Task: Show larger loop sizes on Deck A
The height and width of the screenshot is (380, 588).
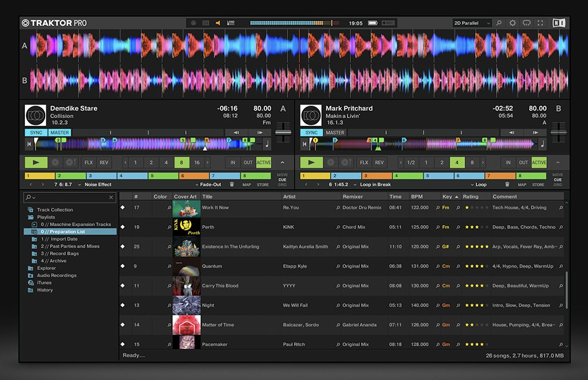Action: [x=207, y=162]
